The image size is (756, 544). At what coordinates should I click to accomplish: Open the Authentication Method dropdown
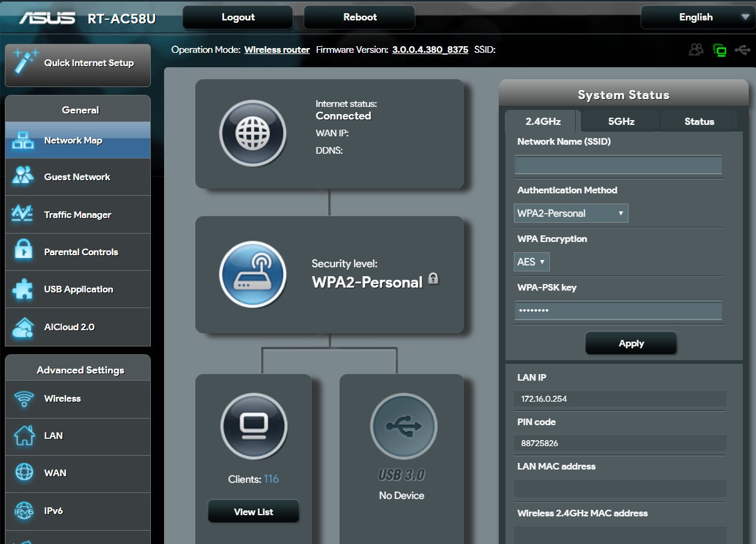[571, 213]
